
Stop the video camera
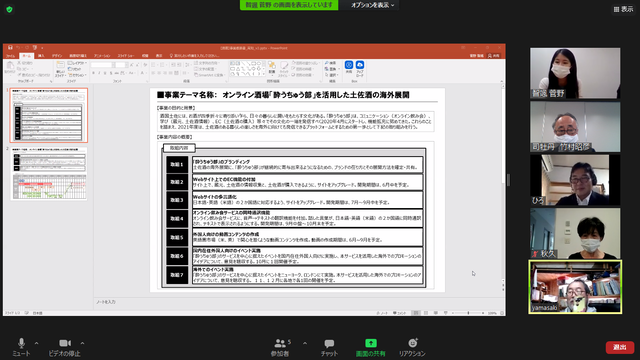coord(64,347)
